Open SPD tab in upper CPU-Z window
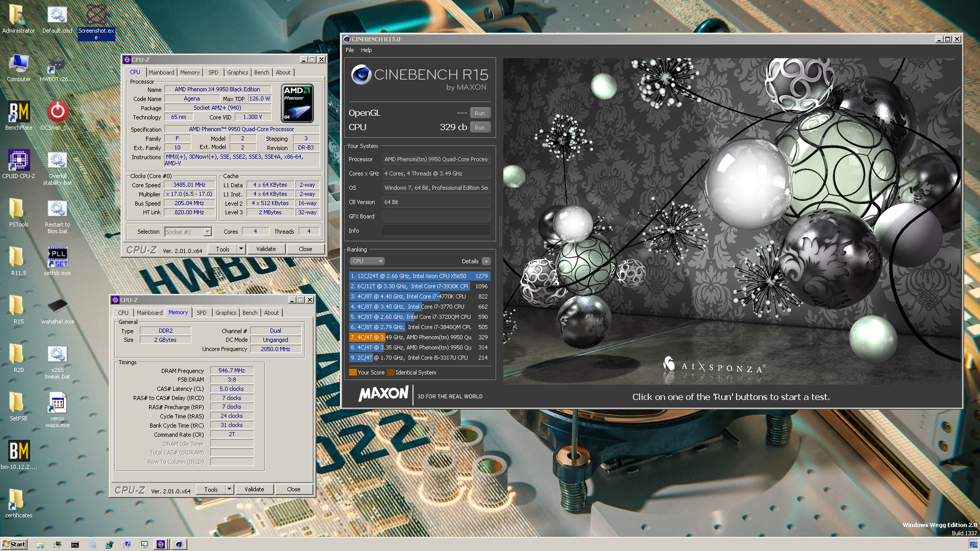980x551 pixels. click(x=213, y=72)
